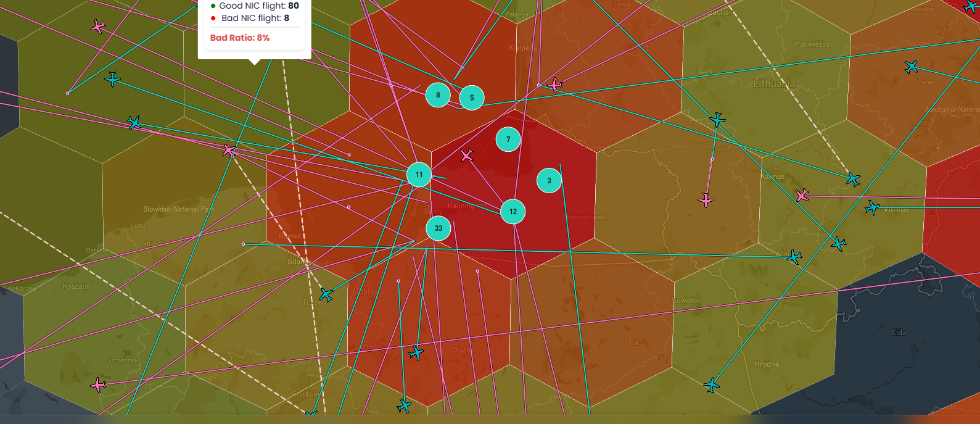Image resolution: width=980 pixels, height=424 pixels.
Task: Click the Palanga town label
Action: [x=517, y=14]
